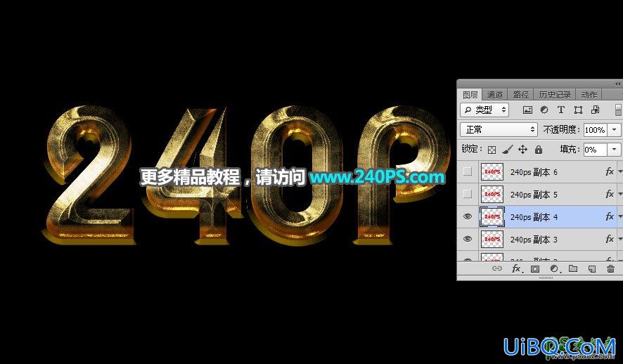Lock position move icon
Viewport: 623px width, 364px height.
523,150
